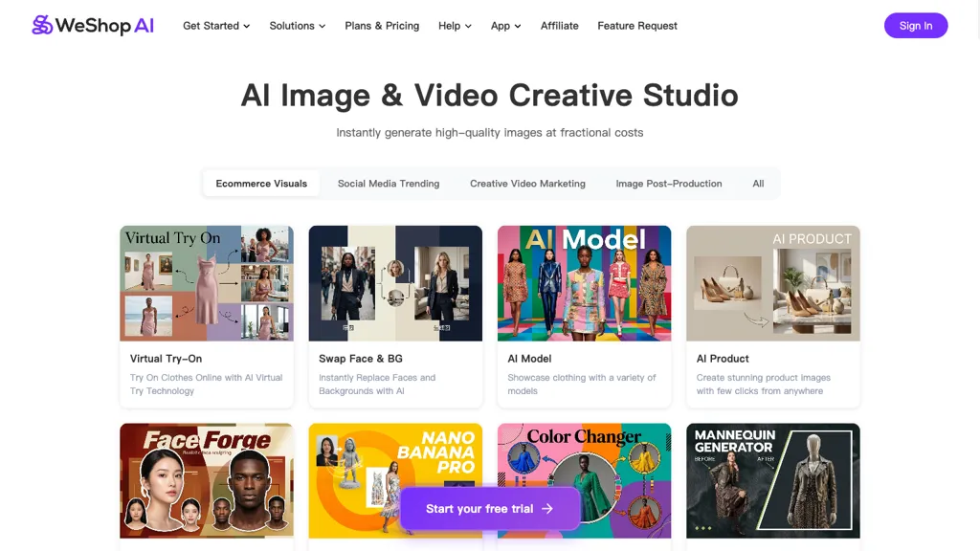Viewport: 980px width, 551px height.
Task: Open the Creative Video Marketing tab
Action: click(x=527, y=183)
